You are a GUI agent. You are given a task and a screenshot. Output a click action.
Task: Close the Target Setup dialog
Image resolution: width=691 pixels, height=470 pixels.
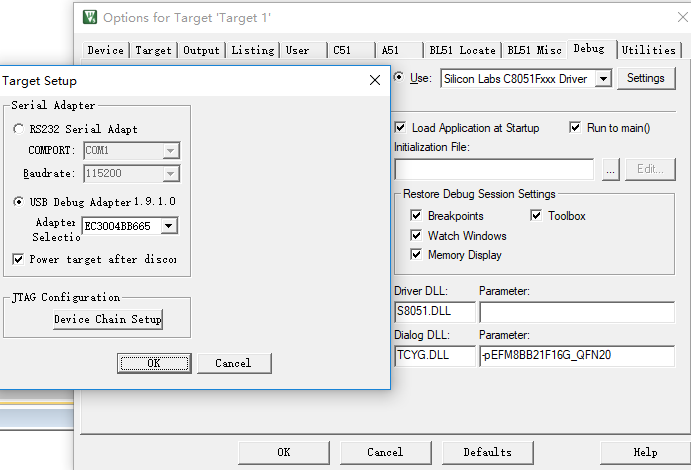(x=375, y=80)
